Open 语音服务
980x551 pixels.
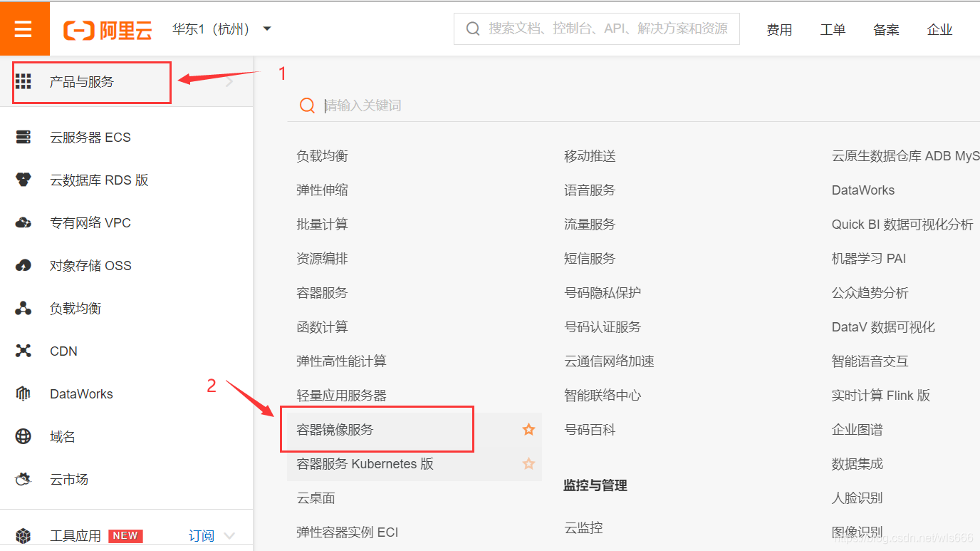point(590,190)
